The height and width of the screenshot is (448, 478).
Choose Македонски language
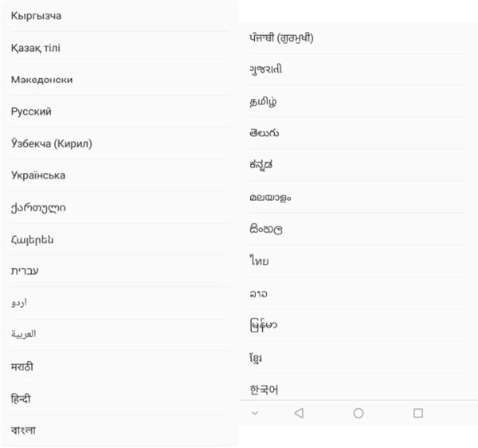[119, 80]
